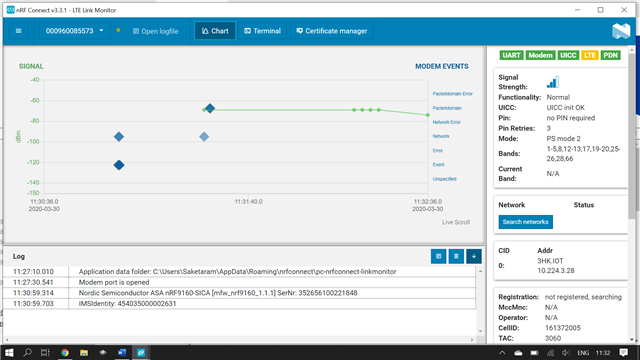Switch to the Terminal view
This screenshot has height=360, width=640.
[262, 31]
